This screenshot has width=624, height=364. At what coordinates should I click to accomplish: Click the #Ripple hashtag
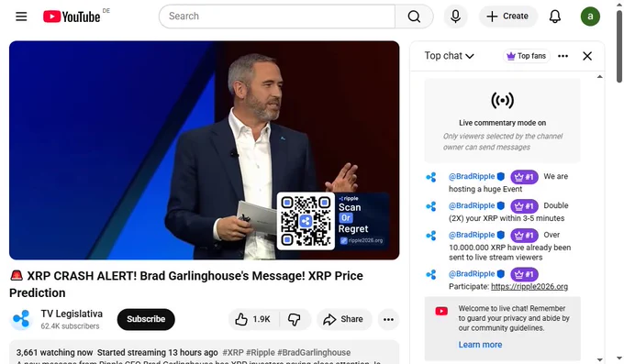261,352
